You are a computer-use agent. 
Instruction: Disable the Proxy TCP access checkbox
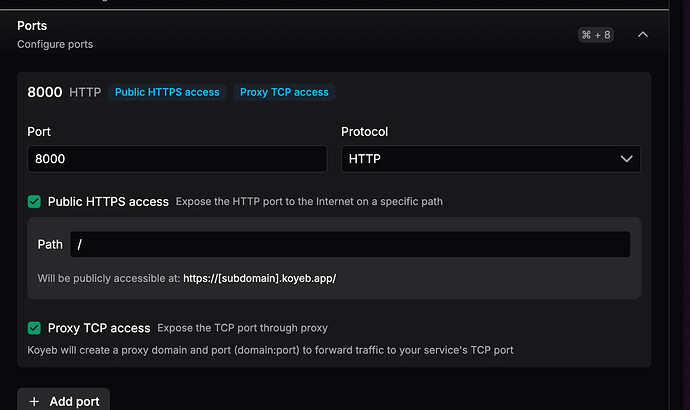pos(35,328)
